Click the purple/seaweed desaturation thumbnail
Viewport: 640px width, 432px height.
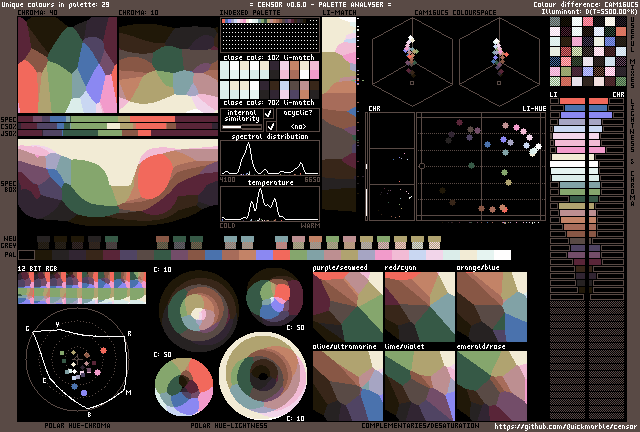(x=347, y=306)
